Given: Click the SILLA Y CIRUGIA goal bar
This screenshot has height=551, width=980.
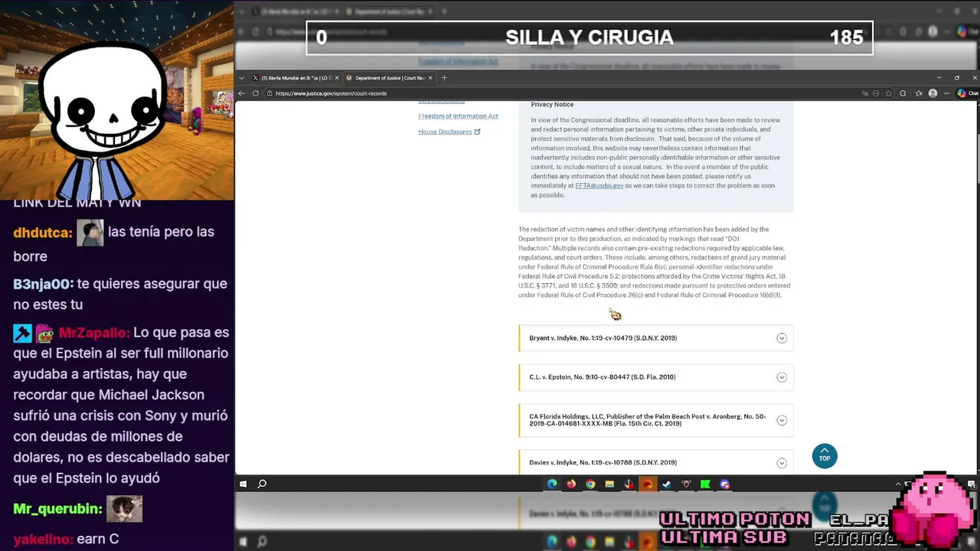Looking at the screenshot, I should [x=590, y=37].
